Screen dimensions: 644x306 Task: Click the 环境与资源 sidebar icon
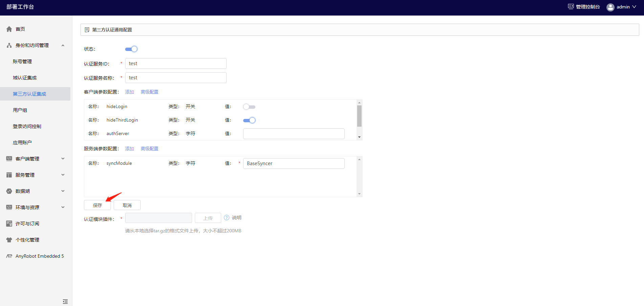point(9,207)
